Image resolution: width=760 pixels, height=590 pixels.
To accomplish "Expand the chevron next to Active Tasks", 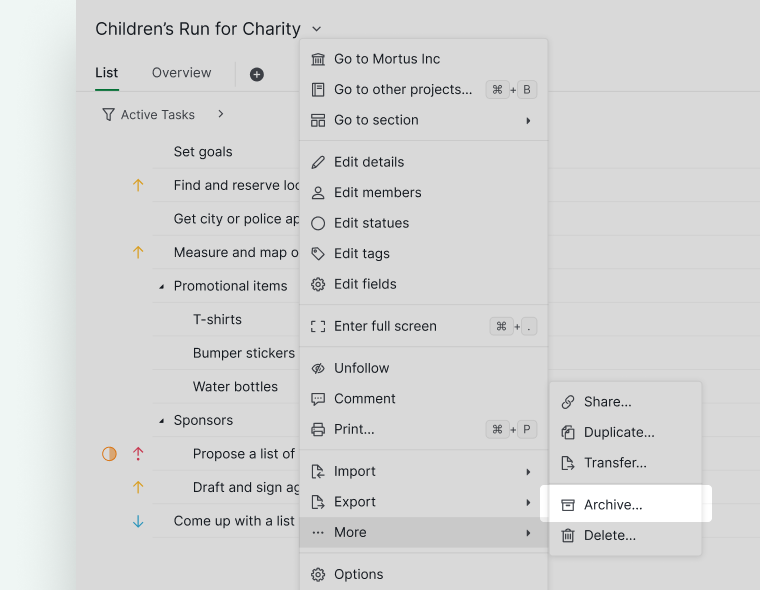I will (221, 114).
